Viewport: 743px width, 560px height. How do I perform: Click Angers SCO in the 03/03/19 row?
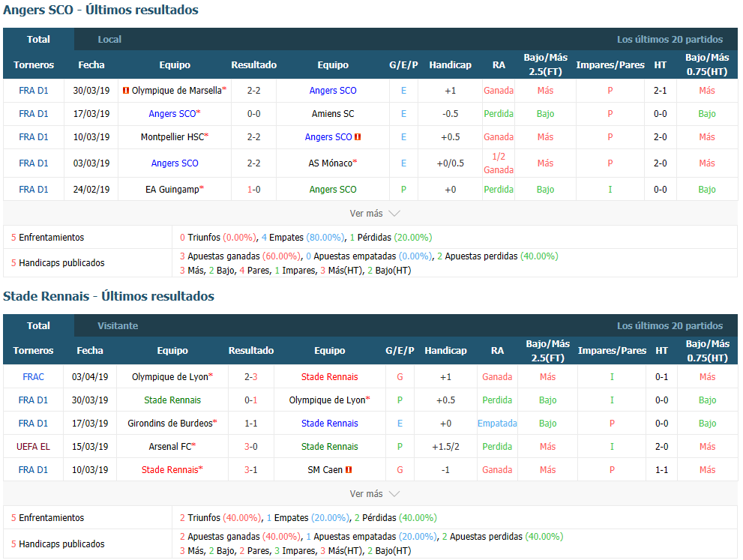[175, 163]
